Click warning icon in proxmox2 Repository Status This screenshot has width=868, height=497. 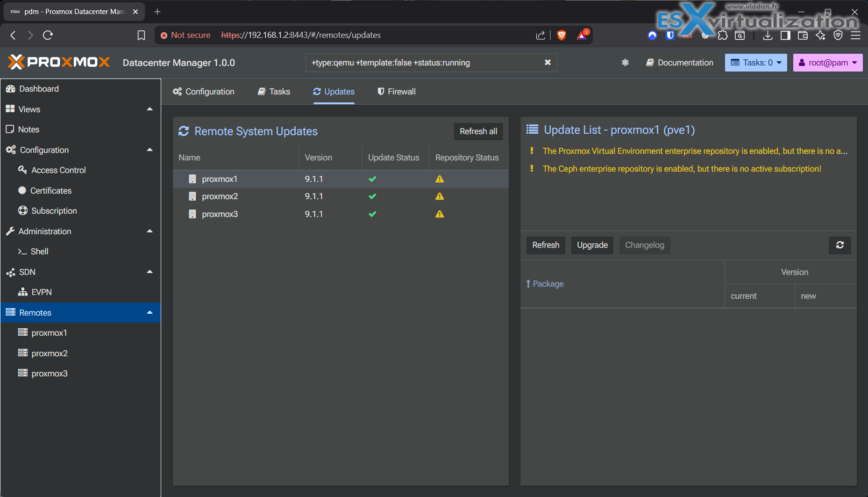coord(440,196)
